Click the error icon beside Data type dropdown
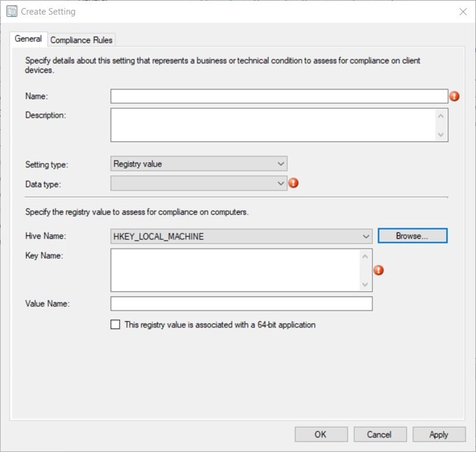 pyautogui.click(x=294, y=183)
